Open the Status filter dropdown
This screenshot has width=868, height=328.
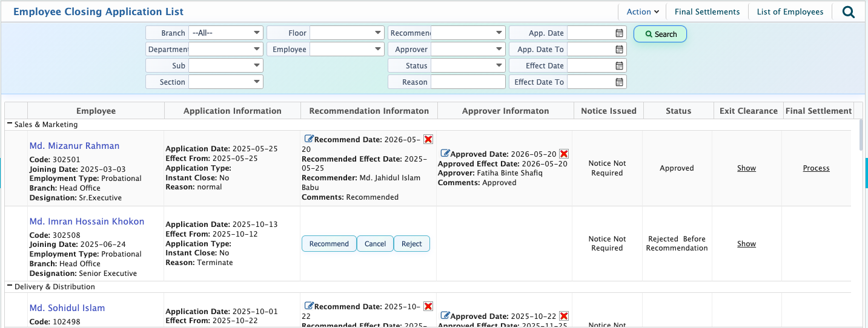[468, 65]
